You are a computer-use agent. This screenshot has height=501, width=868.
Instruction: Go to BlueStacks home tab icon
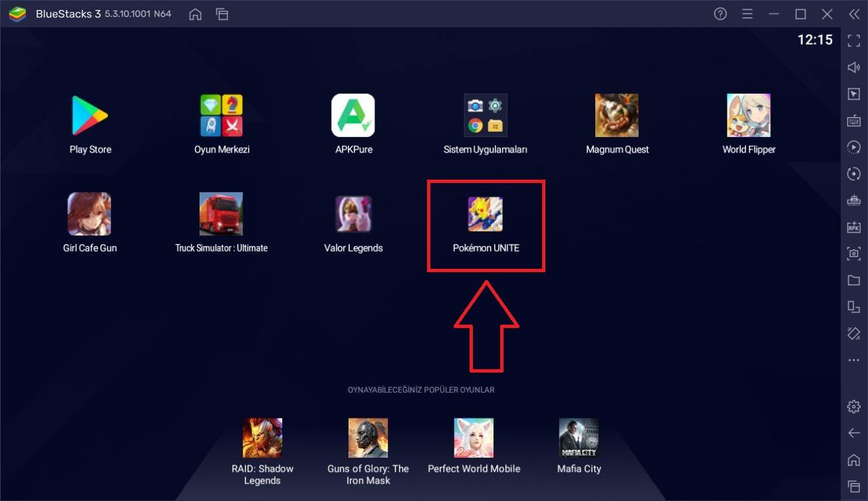tap(195, 14)
